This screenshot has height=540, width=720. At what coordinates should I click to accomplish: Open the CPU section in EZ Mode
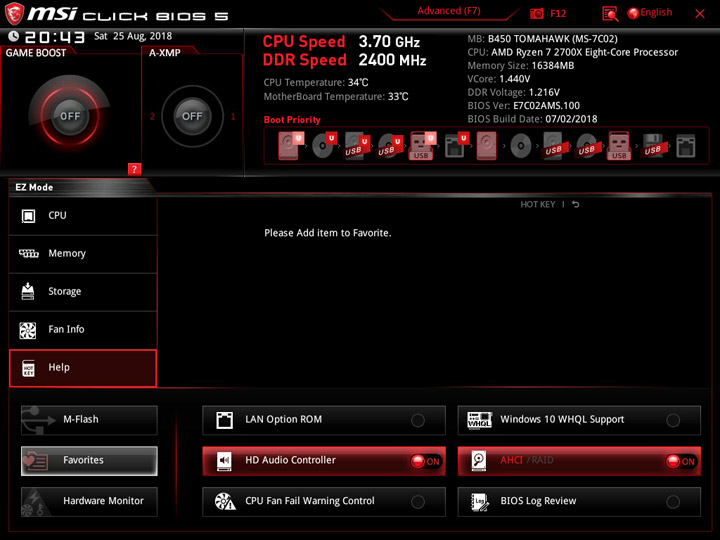click(x=83, y=216)
